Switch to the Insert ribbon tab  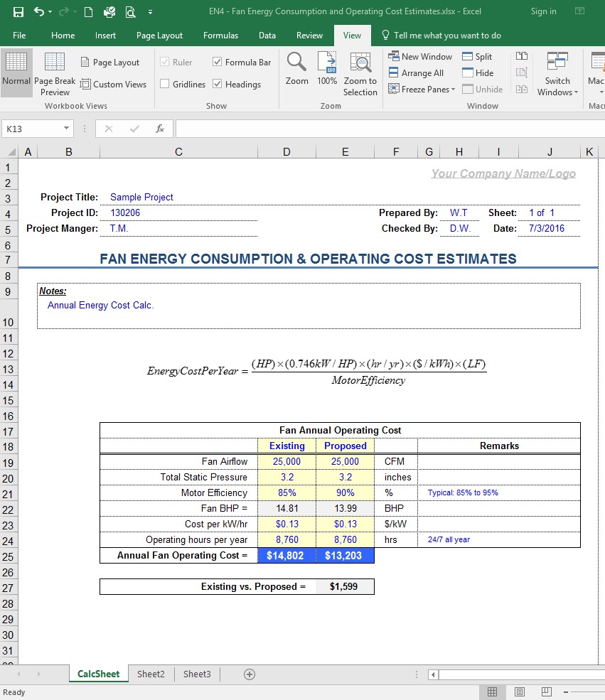(105, 36)
